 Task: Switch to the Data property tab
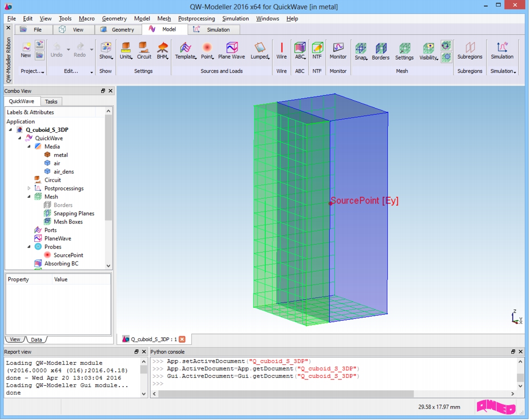[x=37, y=339]
